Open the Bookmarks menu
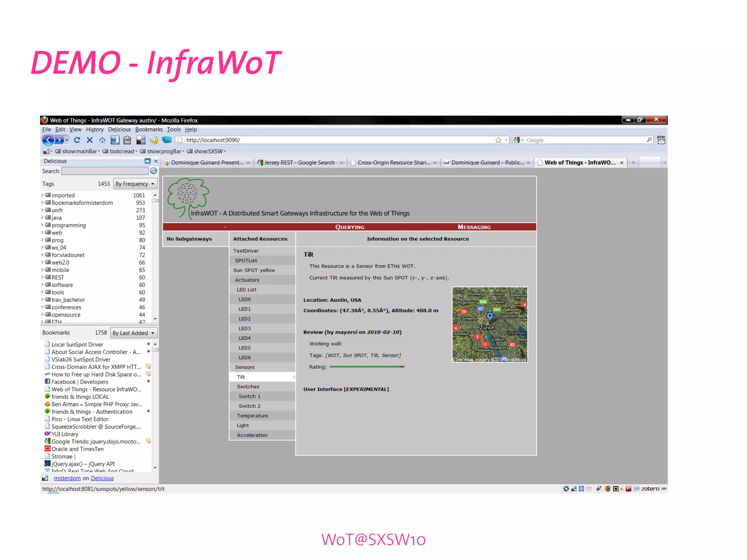This screenshot has height=560, width=747. pyautogui.click(x=149, y=129)
